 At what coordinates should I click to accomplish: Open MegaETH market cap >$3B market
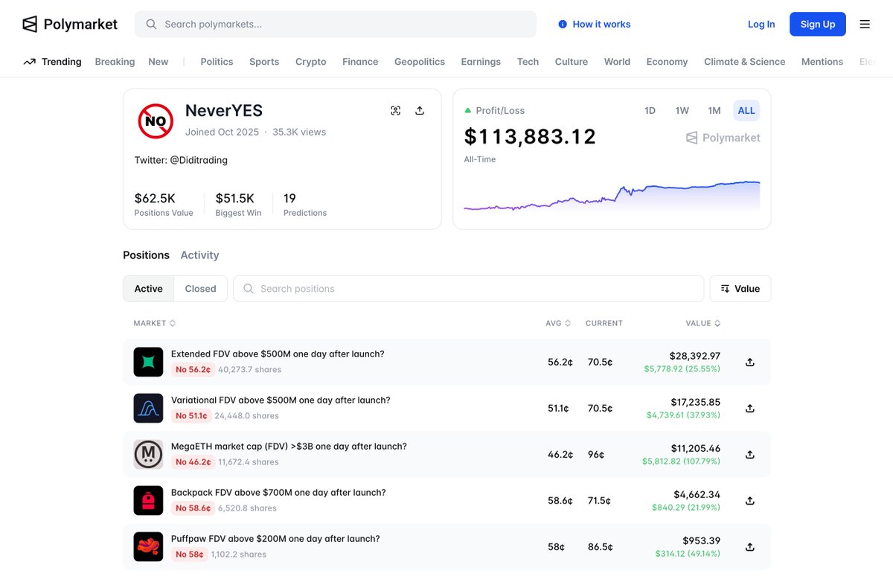[x=289, y=446]
